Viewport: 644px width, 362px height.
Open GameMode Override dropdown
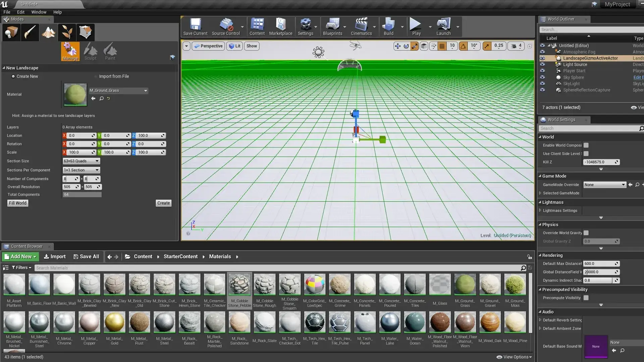click(x=604, y=185)
